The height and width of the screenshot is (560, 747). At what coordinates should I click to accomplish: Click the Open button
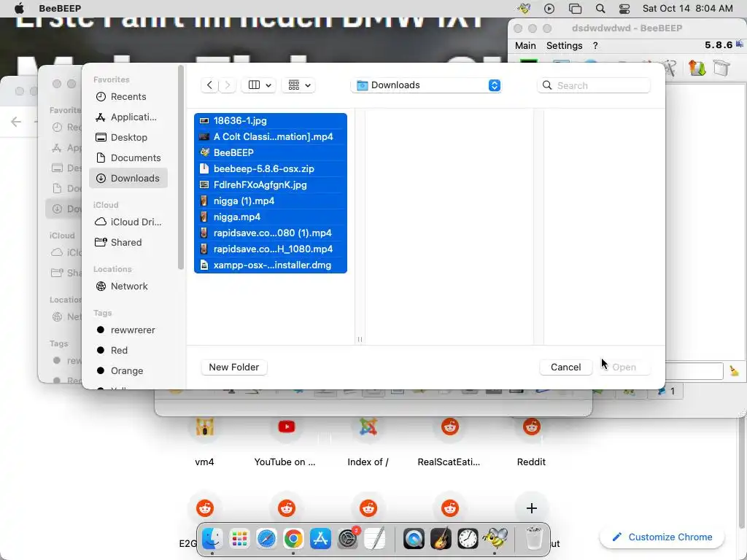tap(624, 367)
